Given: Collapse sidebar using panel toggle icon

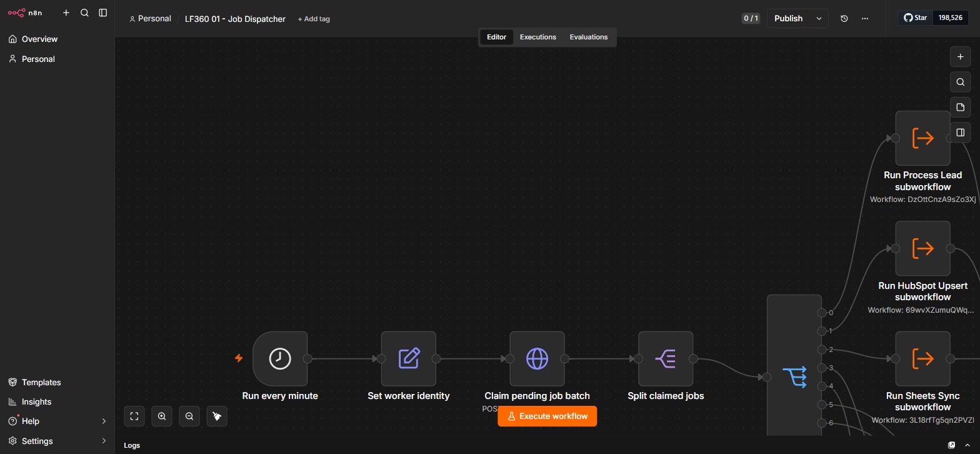Looking at the screenshot, I should click(103, 13).
